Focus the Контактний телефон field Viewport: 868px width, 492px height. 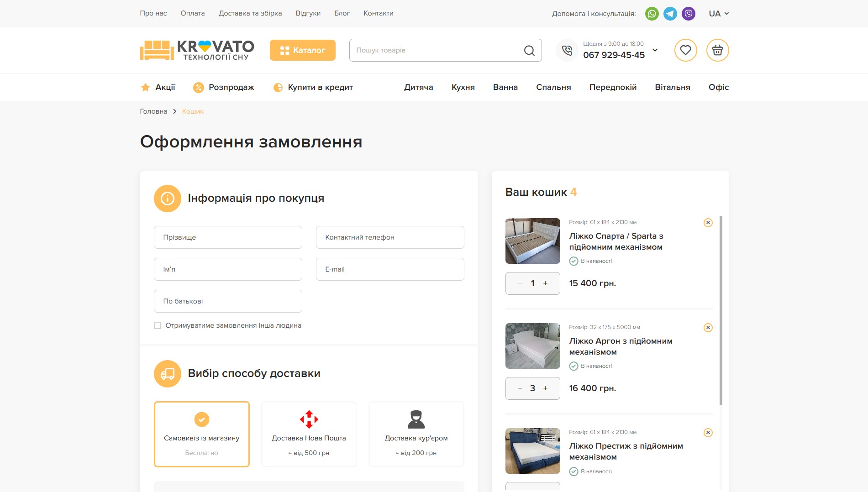point(390,237)
